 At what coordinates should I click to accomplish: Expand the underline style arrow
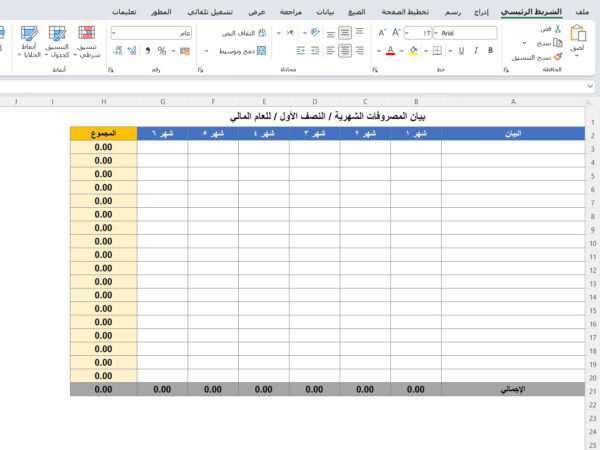click(450, 51)
